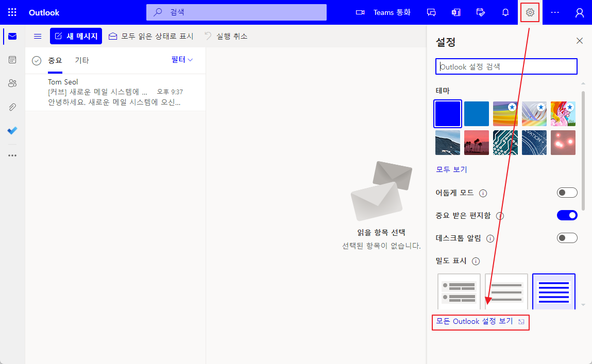Show dark mode info icon
Viewport: 592px width, 364px height.
click(x=483, y=194)
